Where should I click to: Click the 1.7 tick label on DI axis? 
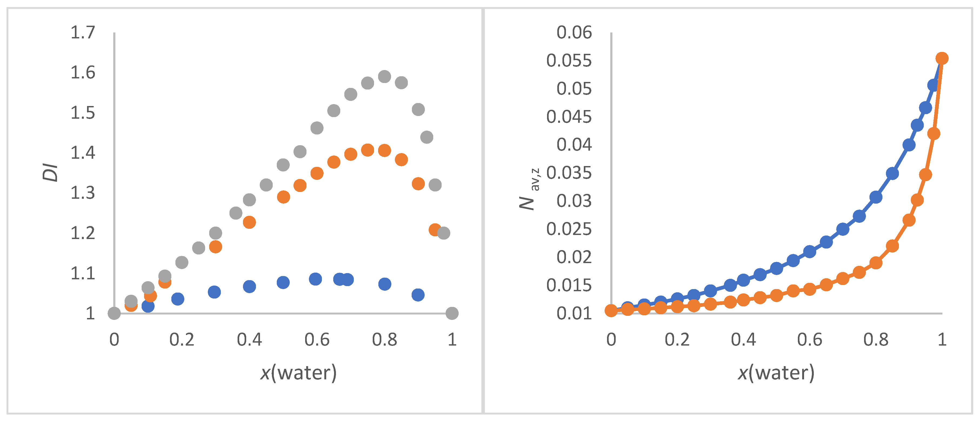tap(83, 33)
